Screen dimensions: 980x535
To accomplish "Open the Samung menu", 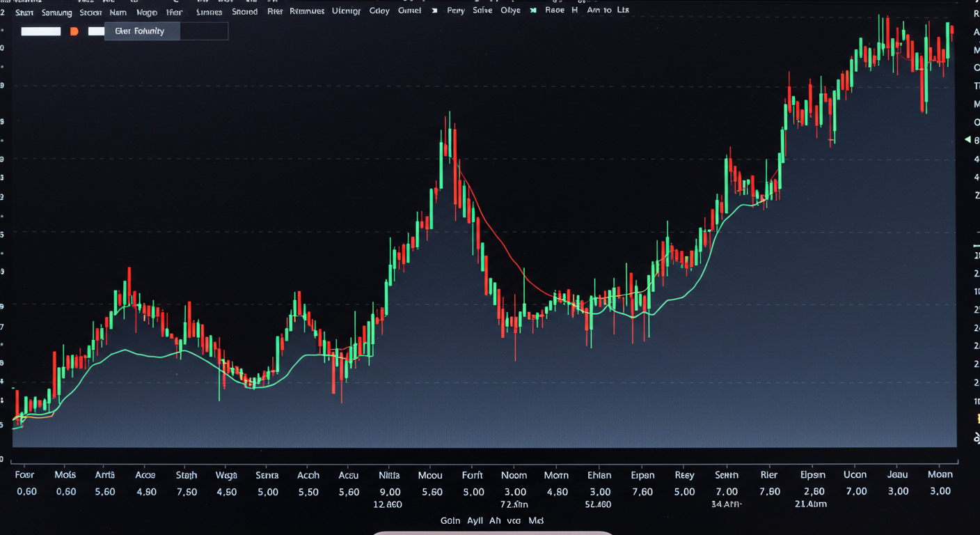I will pyautogui.click(x=57, y=12).
